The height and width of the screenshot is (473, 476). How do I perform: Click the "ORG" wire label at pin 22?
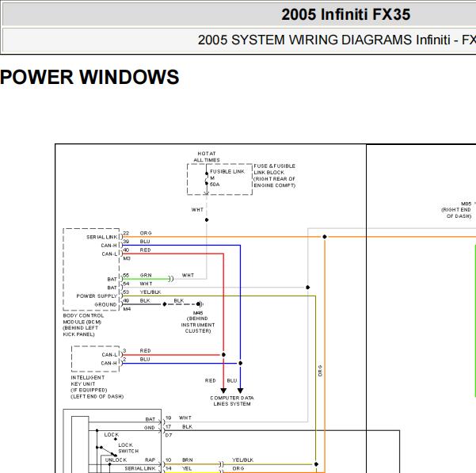coord(146,233)
